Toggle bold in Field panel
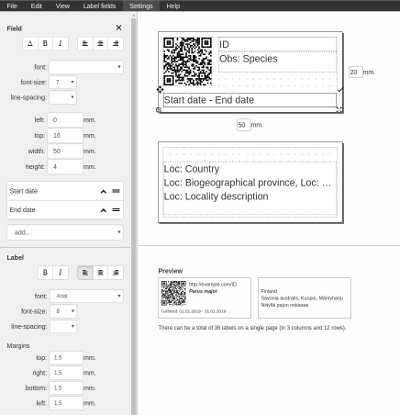 click(x=45, y=43)
